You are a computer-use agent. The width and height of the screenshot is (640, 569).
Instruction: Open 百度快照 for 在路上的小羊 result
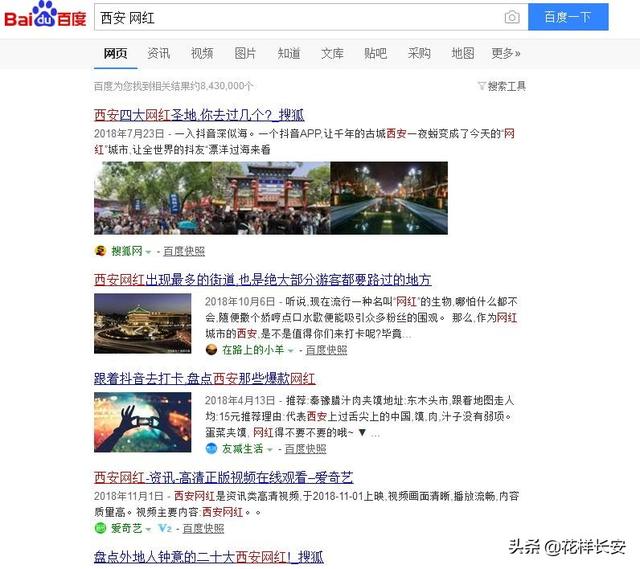pos(327,350)
